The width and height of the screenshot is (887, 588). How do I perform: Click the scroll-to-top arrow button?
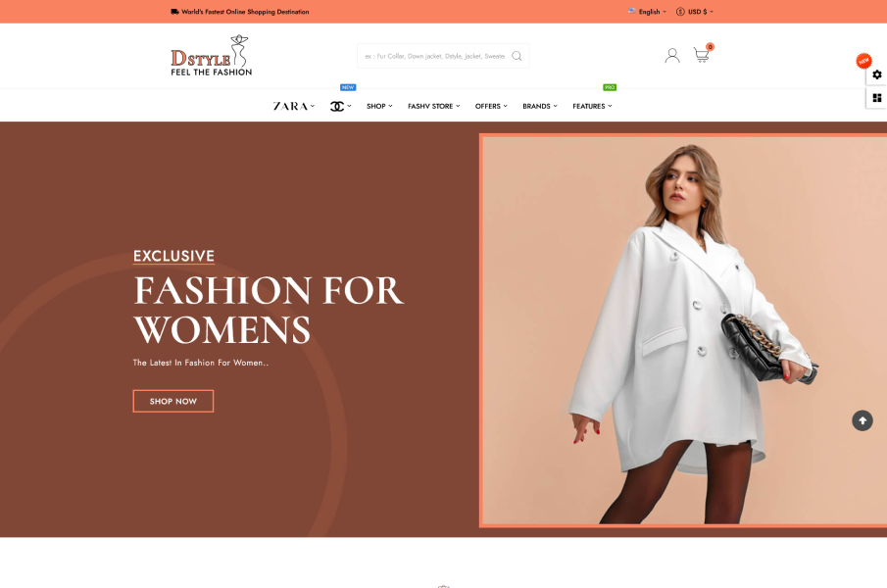click(x=862, y=420)
